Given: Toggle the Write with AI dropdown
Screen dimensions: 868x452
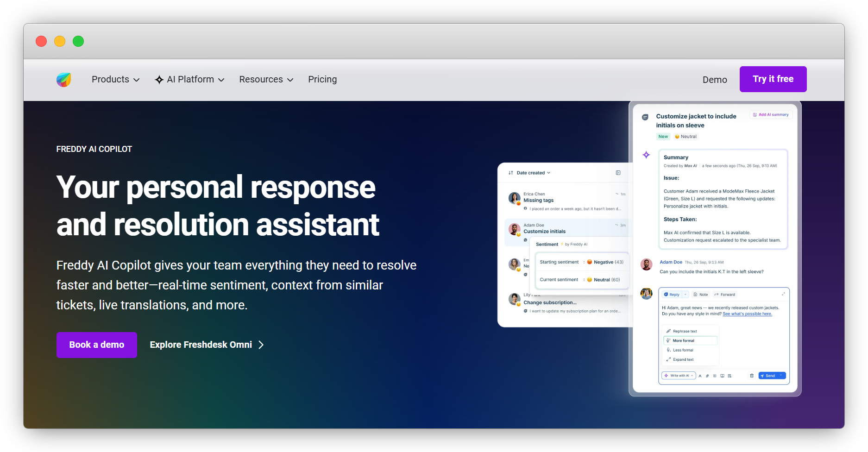Looking at the screenshot, I should tap(679, 376).
